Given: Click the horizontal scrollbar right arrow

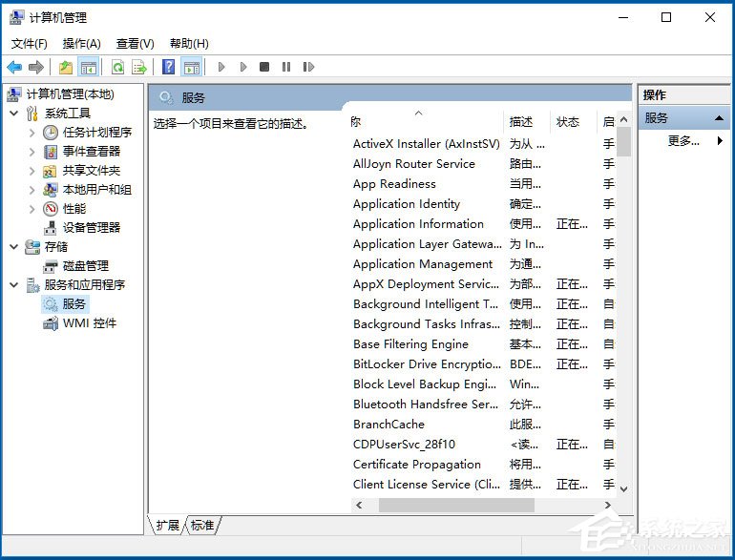Looking at the screenshot, I should point(608,505).
